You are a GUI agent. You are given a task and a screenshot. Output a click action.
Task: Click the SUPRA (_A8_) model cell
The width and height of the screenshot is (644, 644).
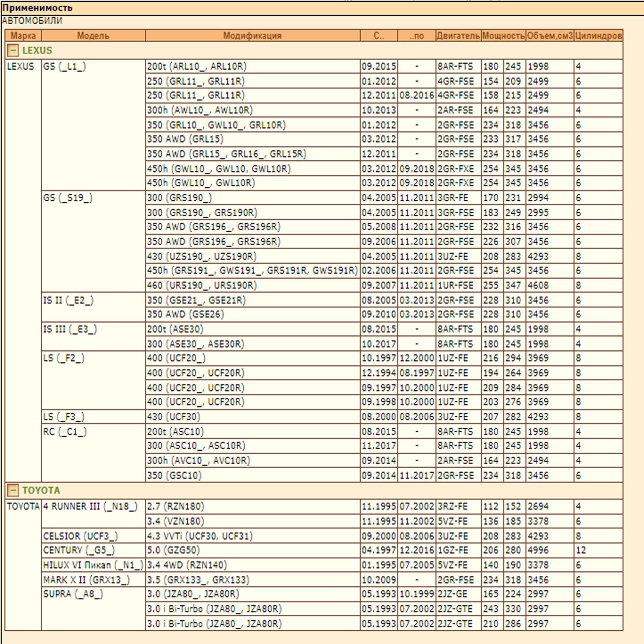pos(73,594)
